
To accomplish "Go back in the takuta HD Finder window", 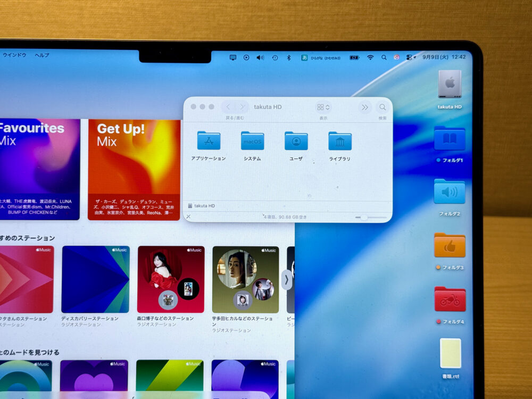I will [x=228, y=107].
